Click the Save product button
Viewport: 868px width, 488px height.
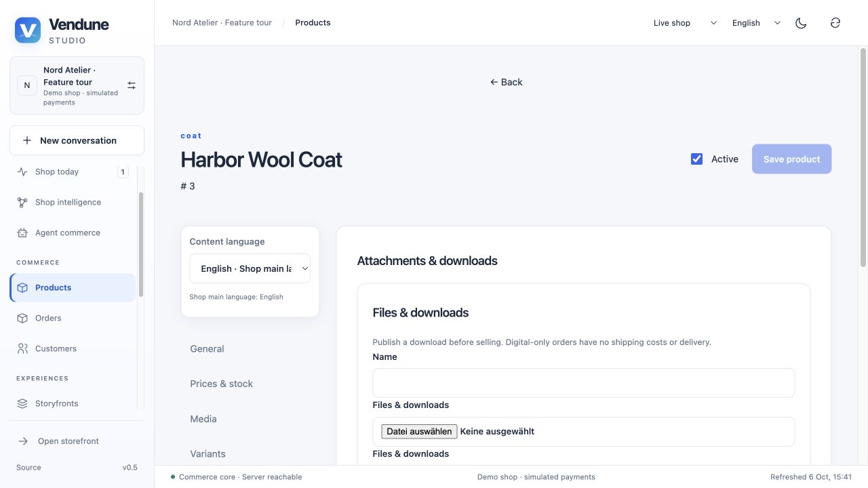(791, 159)
